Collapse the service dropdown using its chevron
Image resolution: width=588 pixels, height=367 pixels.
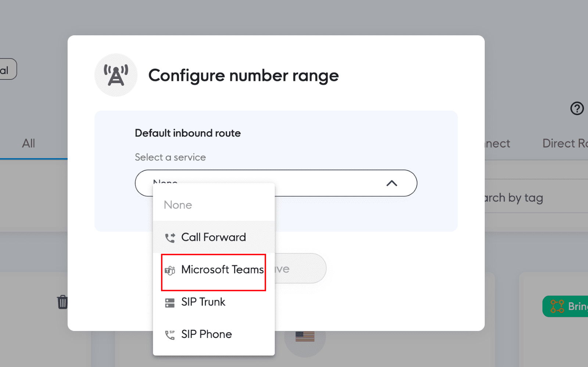[392, 183]
